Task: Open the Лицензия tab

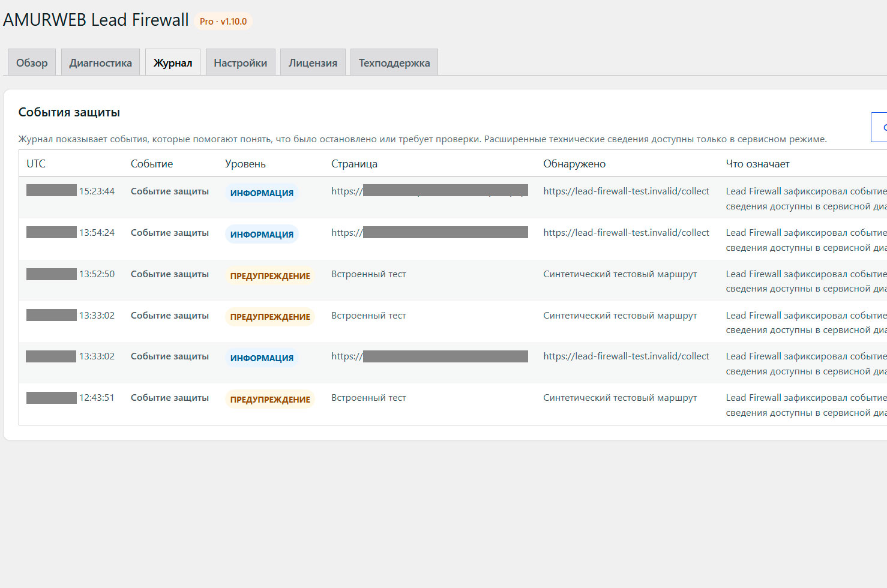Action: [313, 62]
